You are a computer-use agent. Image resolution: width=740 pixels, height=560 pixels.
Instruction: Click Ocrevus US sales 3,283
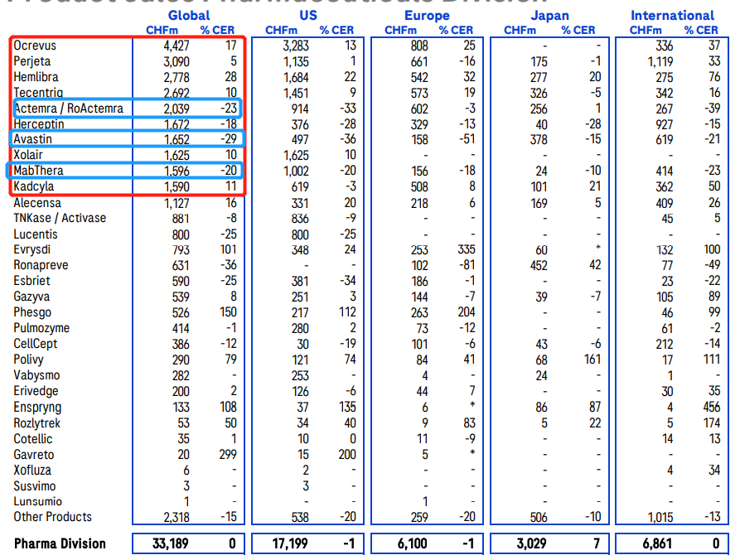tap(296, 46)
